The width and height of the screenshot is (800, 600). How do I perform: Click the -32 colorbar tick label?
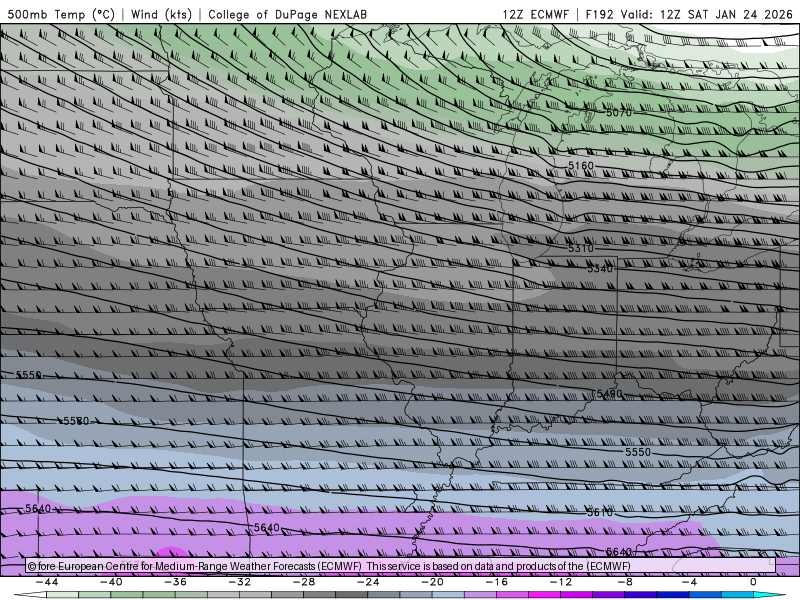coord(239,582)
